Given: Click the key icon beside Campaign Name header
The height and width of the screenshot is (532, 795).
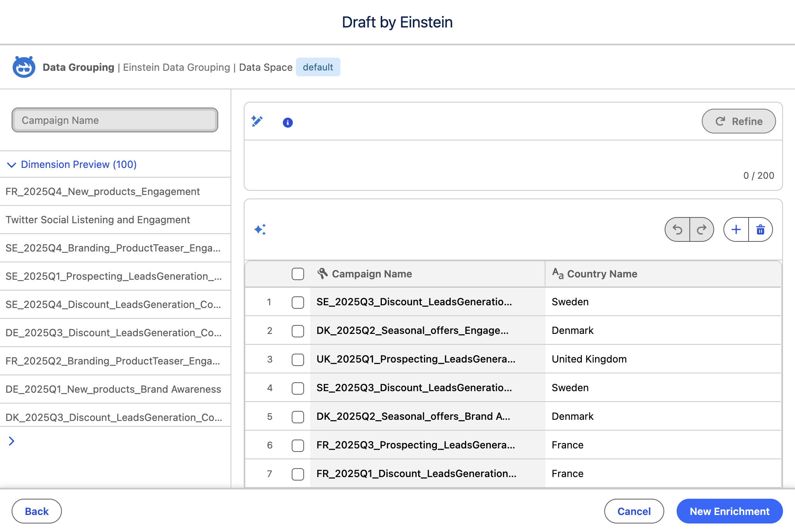Looking at the screenshot, I should coord(322,274).
